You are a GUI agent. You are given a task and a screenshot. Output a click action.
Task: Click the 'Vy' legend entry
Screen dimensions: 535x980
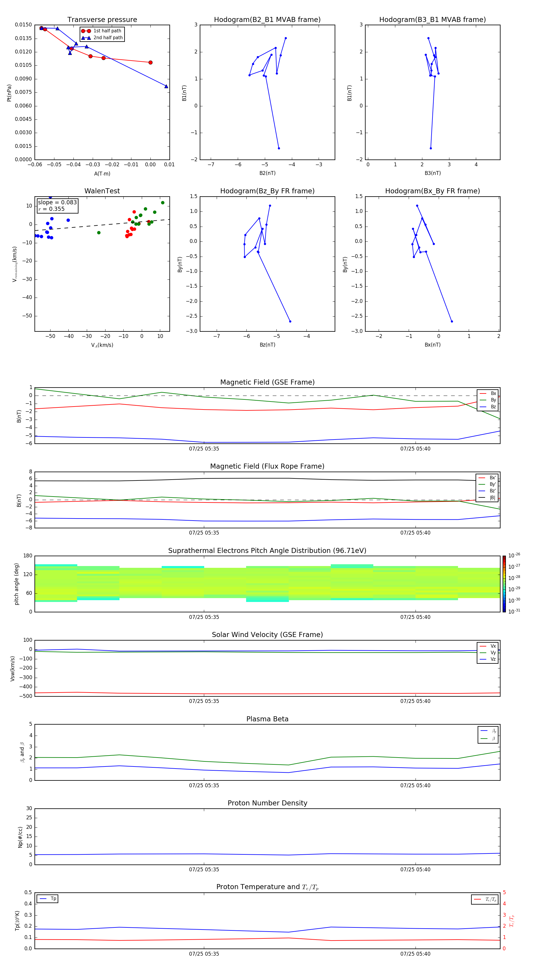488,653
